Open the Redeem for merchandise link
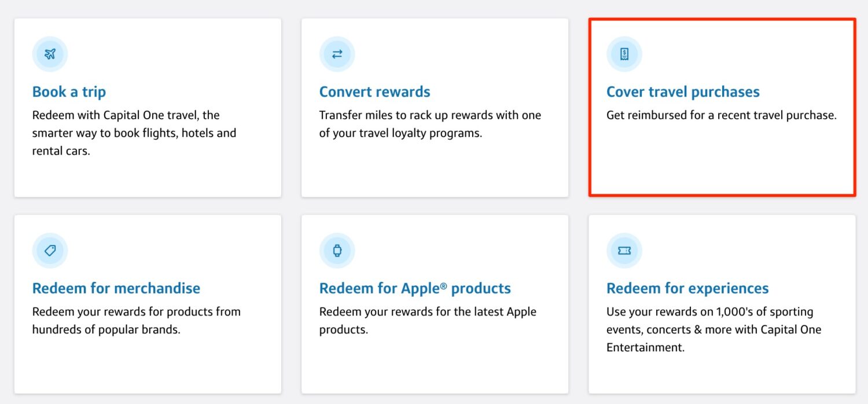 [x=116, y=288]
